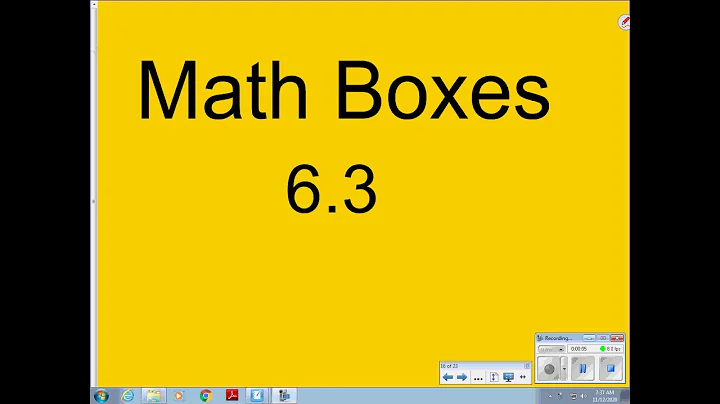Open the three-dots more options menu
This screenshot has width=720, height=404.
tap(478, 379)
